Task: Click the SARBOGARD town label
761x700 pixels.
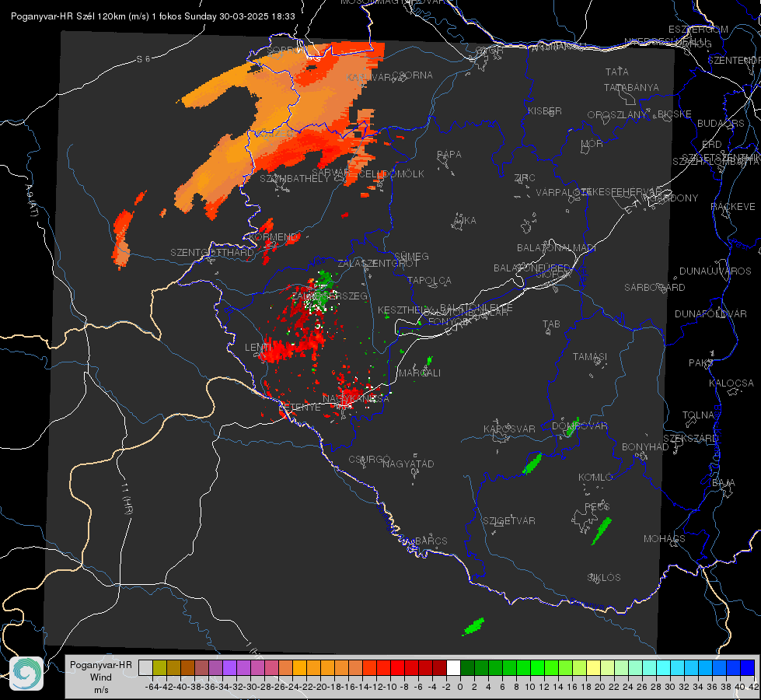Action: click(655, 288)
